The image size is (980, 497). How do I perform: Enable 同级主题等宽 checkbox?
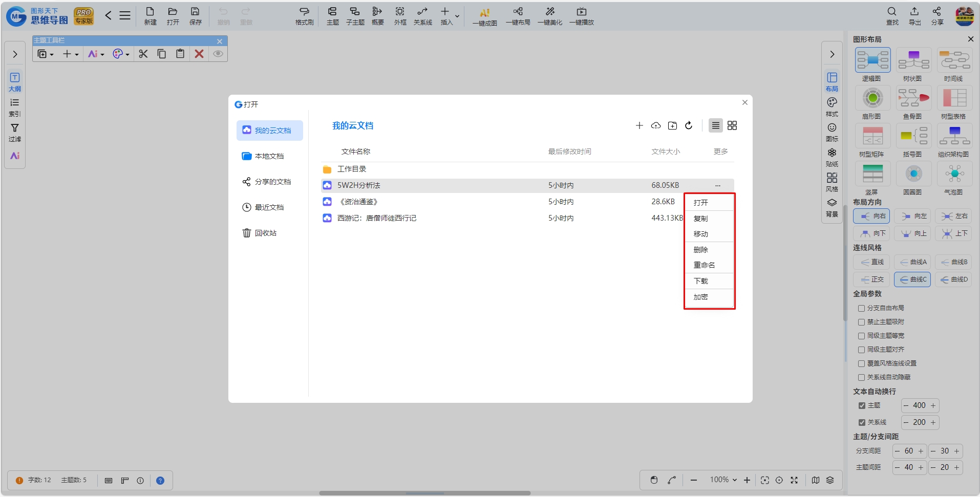[x=861, y=336]
